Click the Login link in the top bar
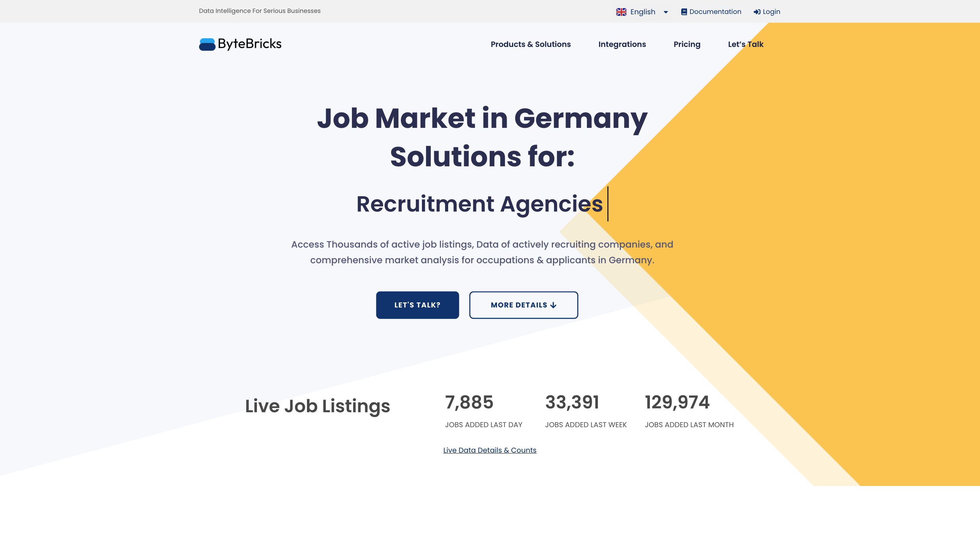Screen dimensions: 980x551 [x=771, y=12]
